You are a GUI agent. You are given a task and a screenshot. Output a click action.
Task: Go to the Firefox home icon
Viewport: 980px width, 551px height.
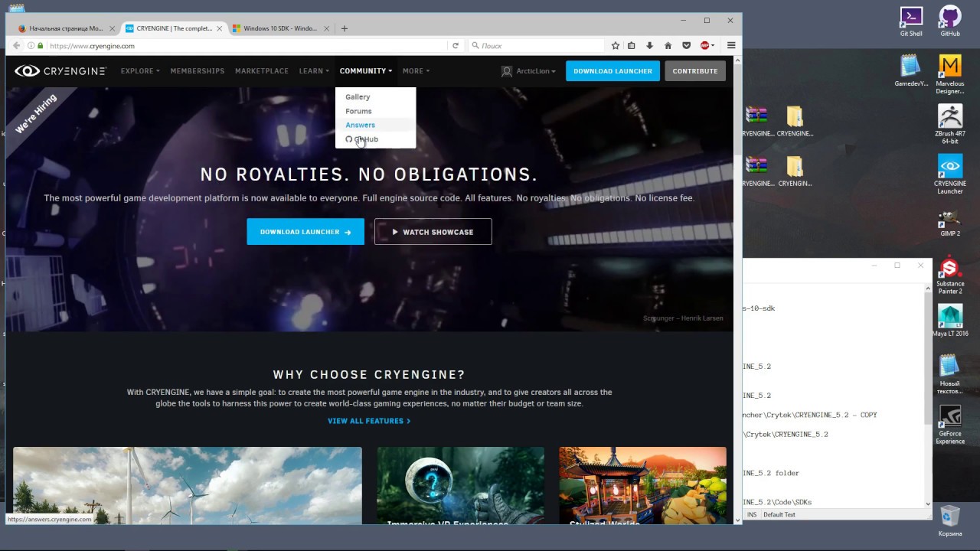click(668, 46)
